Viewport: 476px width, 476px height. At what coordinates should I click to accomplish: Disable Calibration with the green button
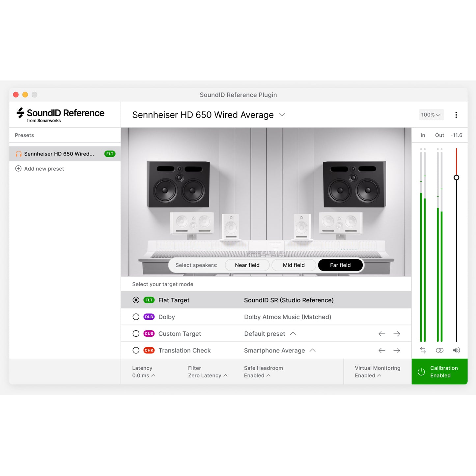(x=439, y=372)
